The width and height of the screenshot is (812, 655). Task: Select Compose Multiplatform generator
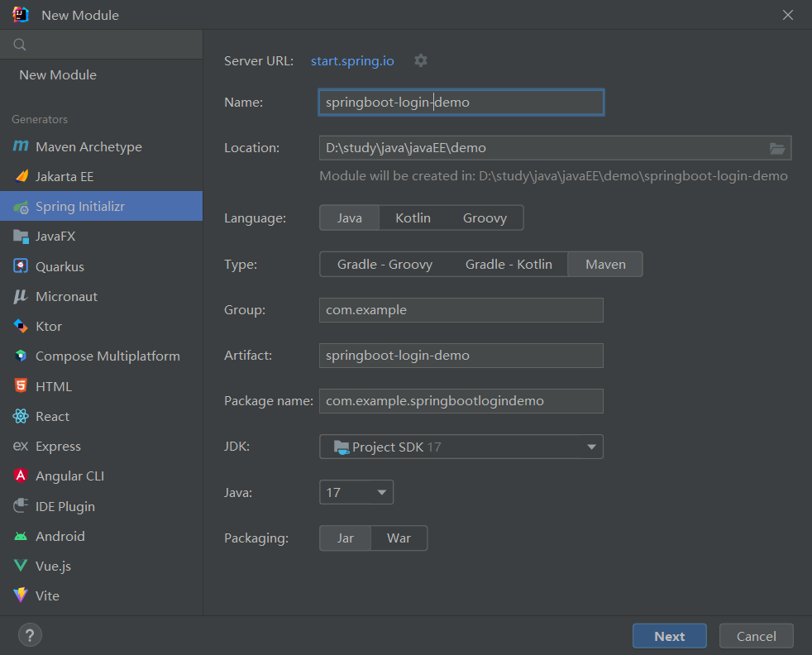click(x=101, y=356)
